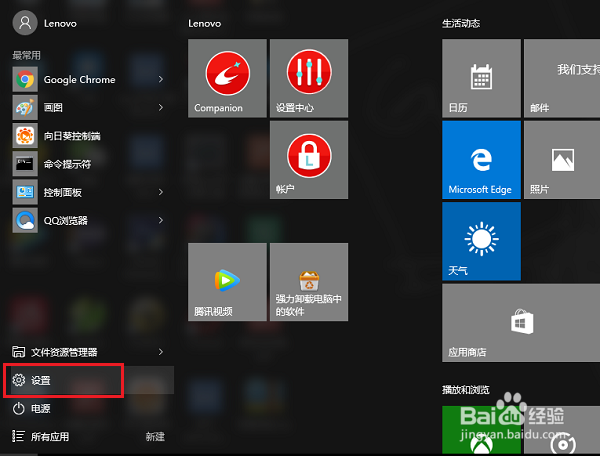
Task: Open the Lenovo Companion tile
Action: tap(227, 78)
